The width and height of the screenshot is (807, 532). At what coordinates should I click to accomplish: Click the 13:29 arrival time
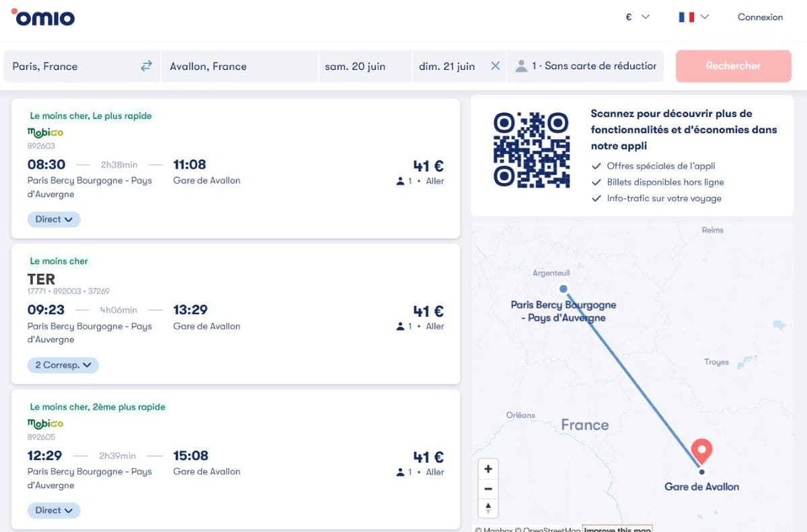coord(190,309)
